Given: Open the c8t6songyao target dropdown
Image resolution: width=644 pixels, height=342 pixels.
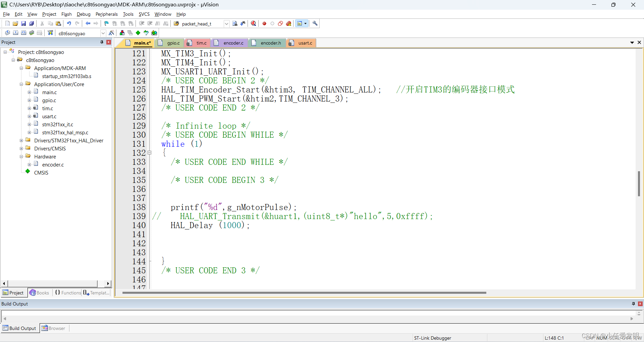Looking at the screenshot, I should pyautogui.click(x=103, y=33).
